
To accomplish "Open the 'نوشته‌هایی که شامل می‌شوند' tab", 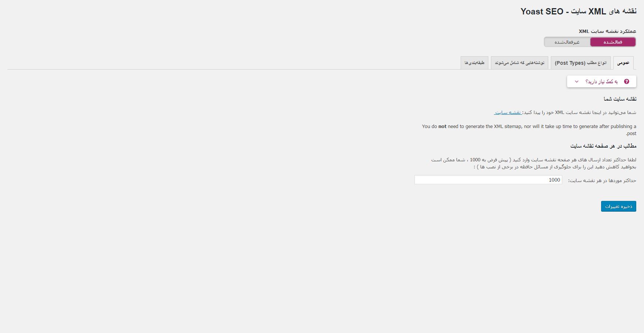I will tap(519, 63).
